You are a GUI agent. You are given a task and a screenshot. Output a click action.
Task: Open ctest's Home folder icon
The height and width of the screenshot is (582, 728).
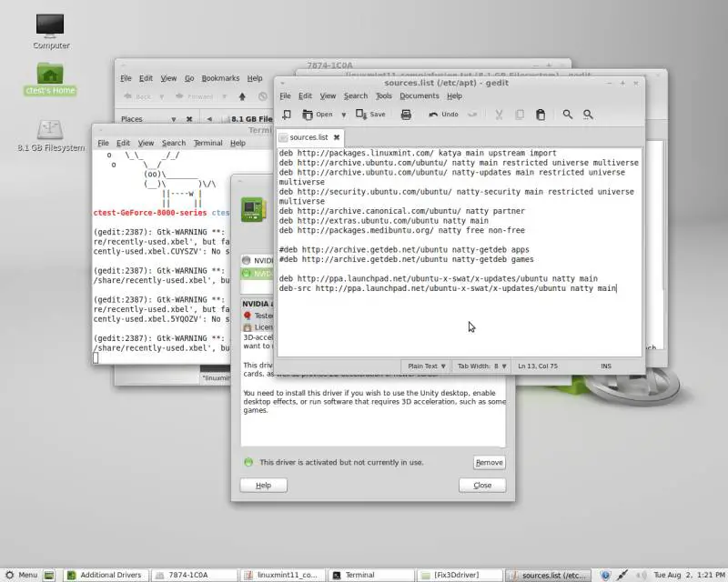50,79
